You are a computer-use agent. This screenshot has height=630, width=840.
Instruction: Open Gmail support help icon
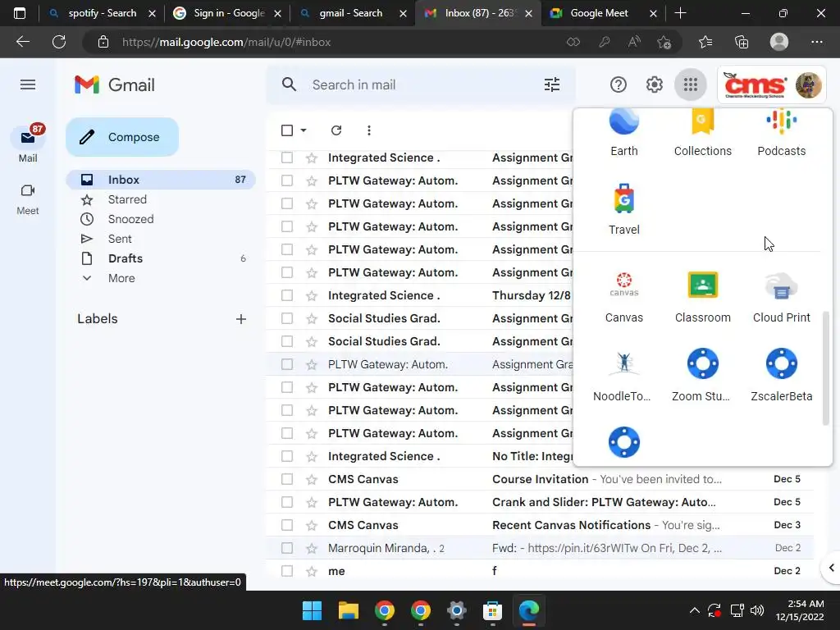[619, 84]
